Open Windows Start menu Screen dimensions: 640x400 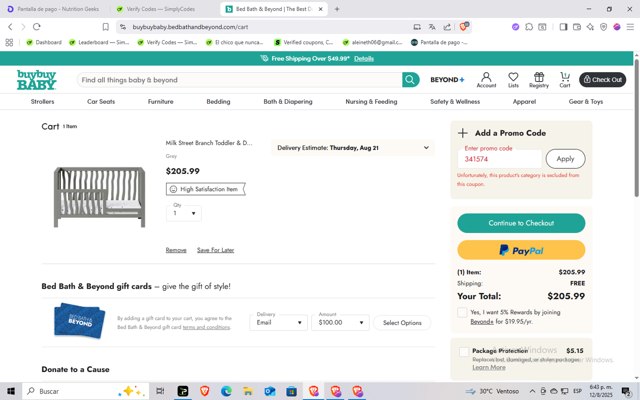coord(11,391)
